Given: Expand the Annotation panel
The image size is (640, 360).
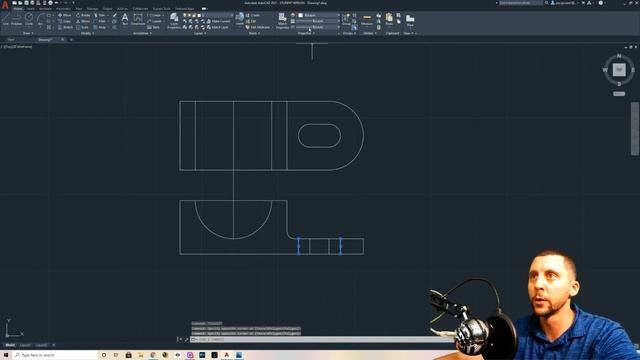Looking at the screenshot, I should pos(142,33).
